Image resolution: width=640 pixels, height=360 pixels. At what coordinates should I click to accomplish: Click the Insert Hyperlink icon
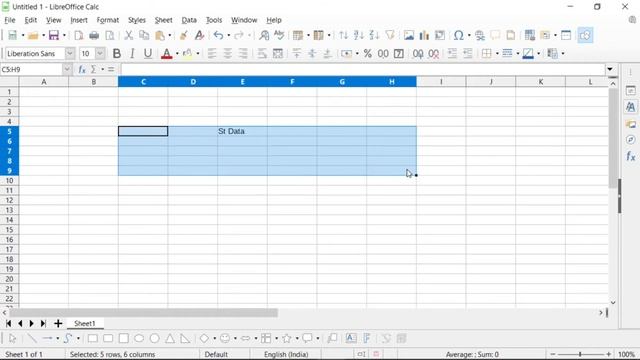tap(480, 35)
